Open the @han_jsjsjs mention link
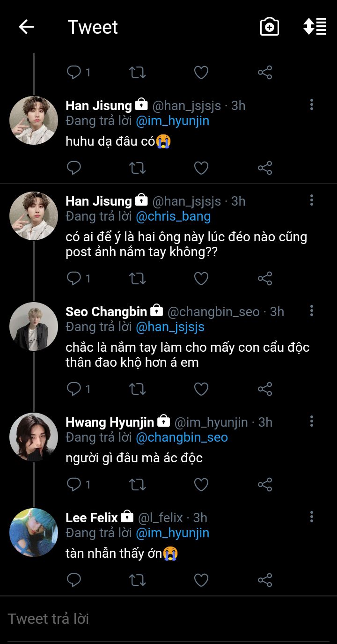Viewport: 337px width, 644px height. pos(170,327)
